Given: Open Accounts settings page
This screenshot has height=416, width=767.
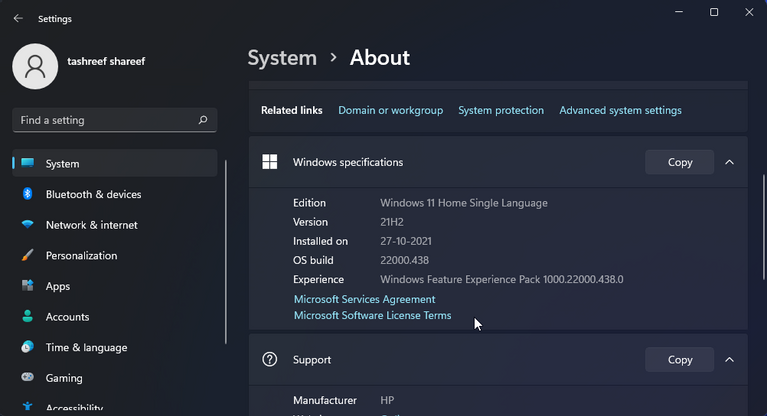Looking at the screenshot, I should pyautogui.click(x=67, y=317).
